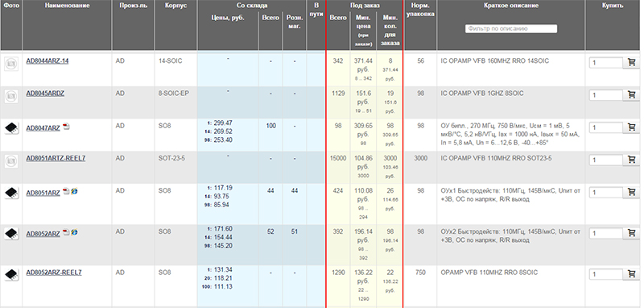This screenshot has height=308, width=644.
Task: Click chip photo thumbnail for AD8051ARZ
Action: pyautogui.click(x=11, y=193)
